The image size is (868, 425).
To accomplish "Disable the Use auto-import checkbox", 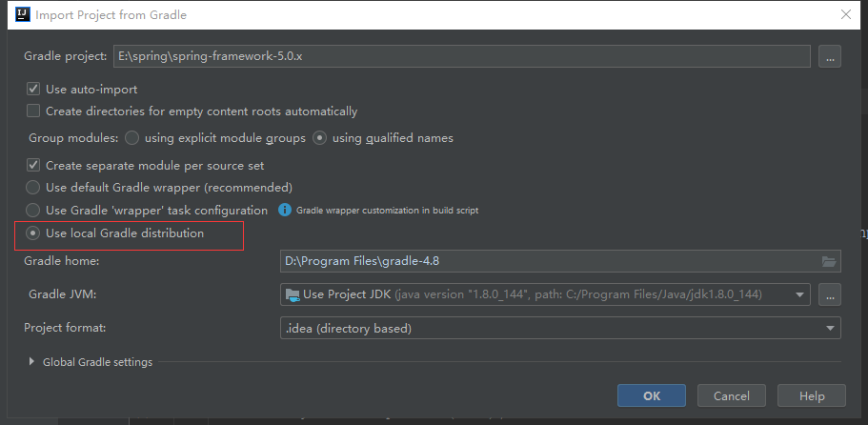I will click(33, 89).
